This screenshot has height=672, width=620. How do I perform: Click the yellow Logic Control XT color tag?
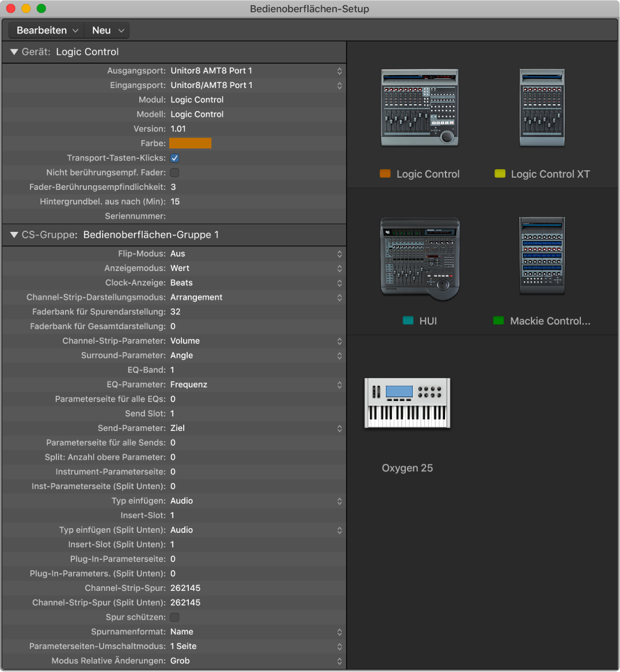(500, 174)
